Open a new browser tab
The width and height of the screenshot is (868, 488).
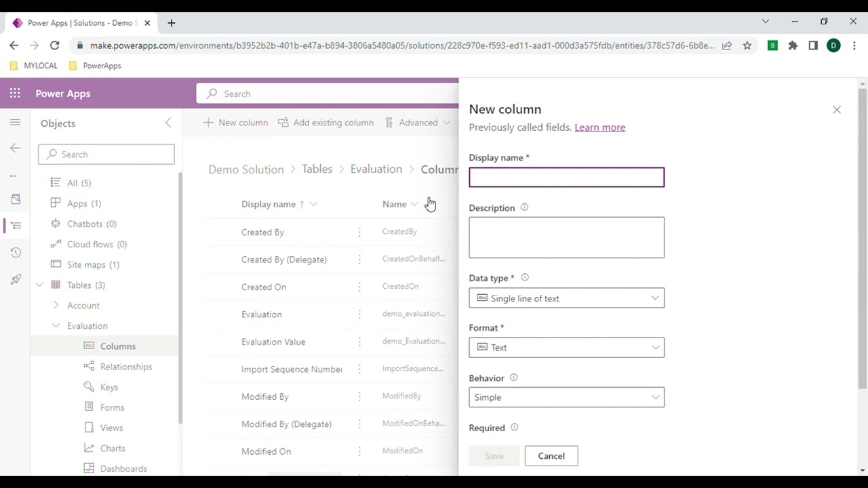tap(172, 23)
